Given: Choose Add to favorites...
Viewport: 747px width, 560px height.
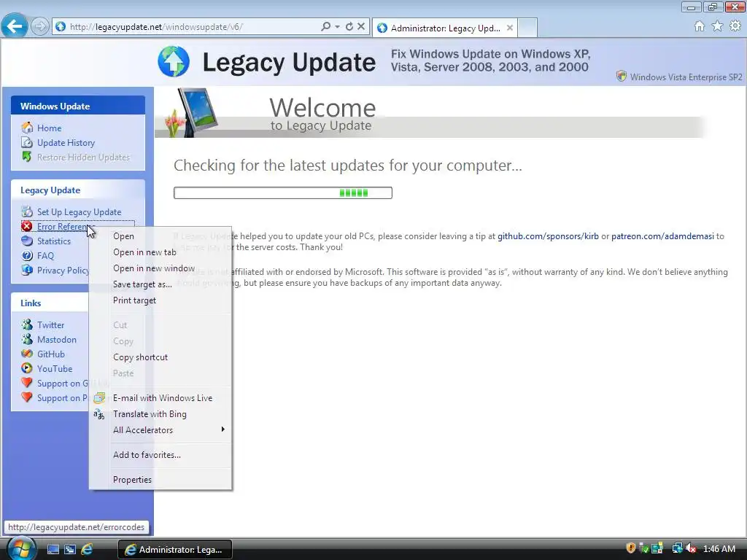Looking at the screenshot, I should pos(160,455).
